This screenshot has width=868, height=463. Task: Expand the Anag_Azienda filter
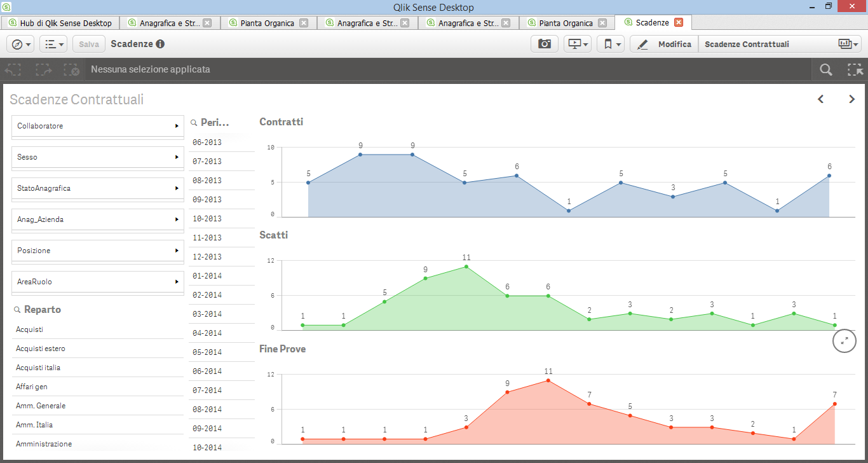(x=98, y=219)
